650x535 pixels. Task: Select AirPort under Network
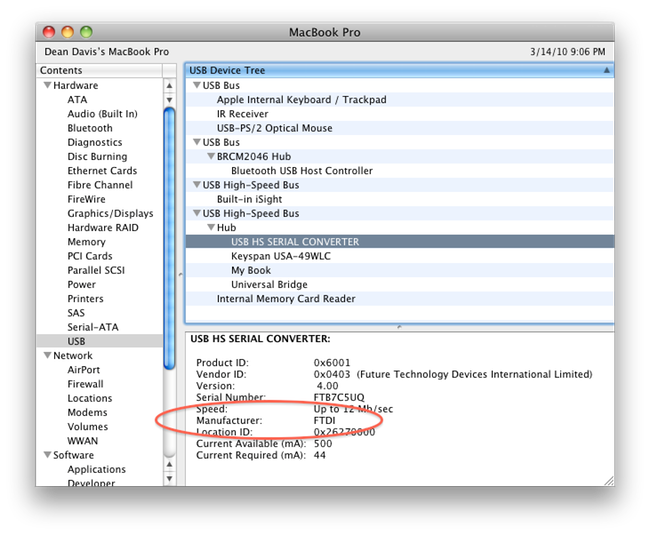tap(83, 370)
